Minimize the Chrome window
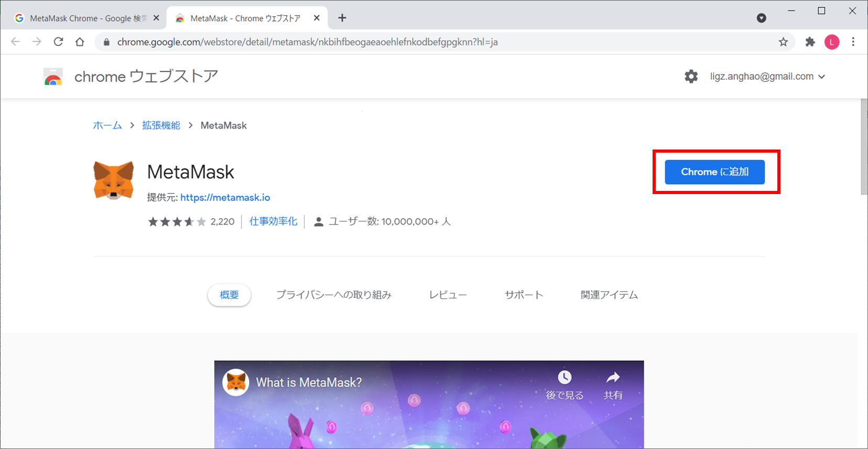The width and height of the screenshot is (868, 449). click(x=791, y=11)
